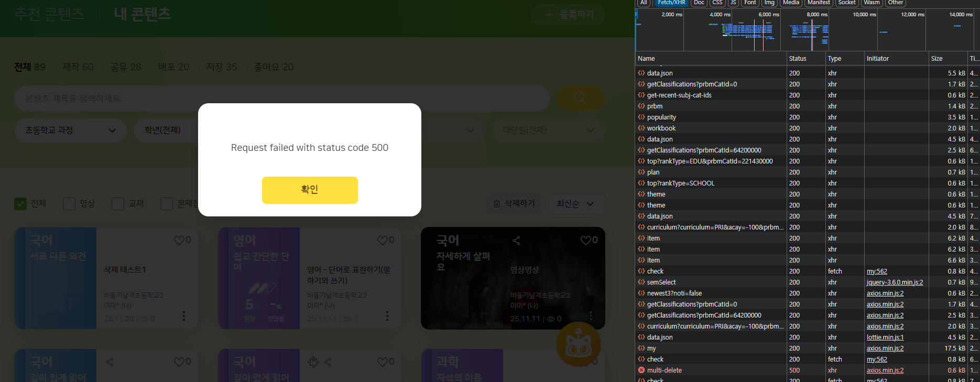Select the newest3?noti=false request row
The image size is (980, 382).
point(808,293)
